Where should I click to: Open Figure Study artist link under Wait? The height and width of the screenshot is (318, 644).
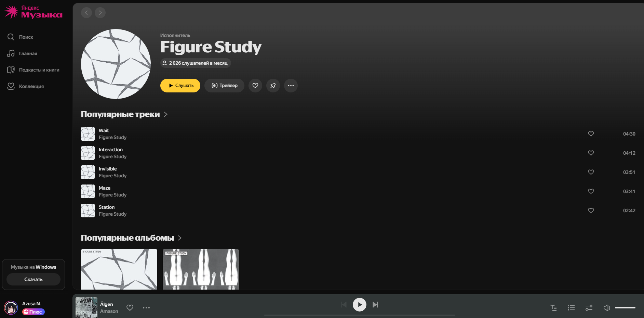[x=112, y=137]
